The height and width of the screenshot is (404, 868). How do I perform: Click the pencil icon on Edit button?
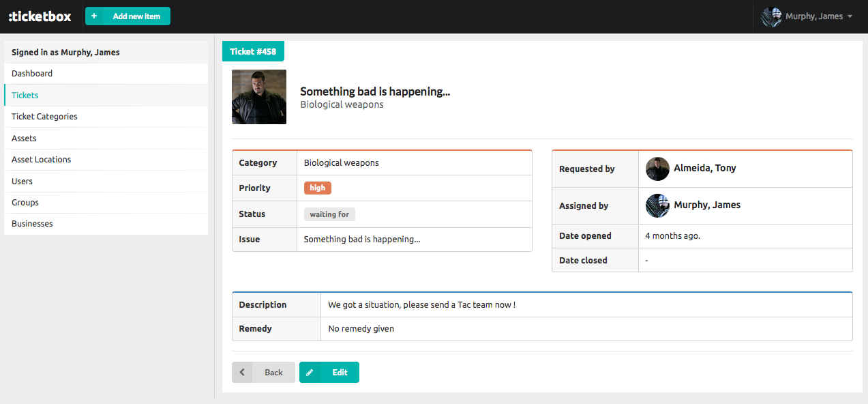[x=310, y=372]
